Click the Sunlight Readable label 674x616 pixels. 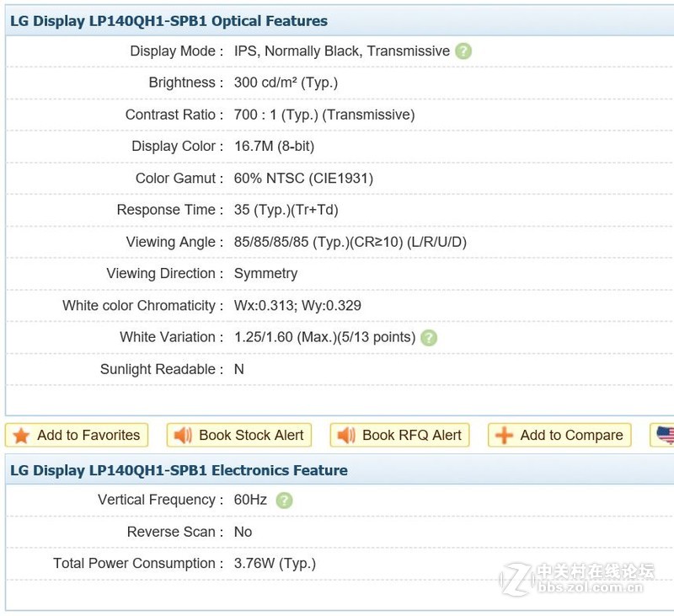point(162,369)
